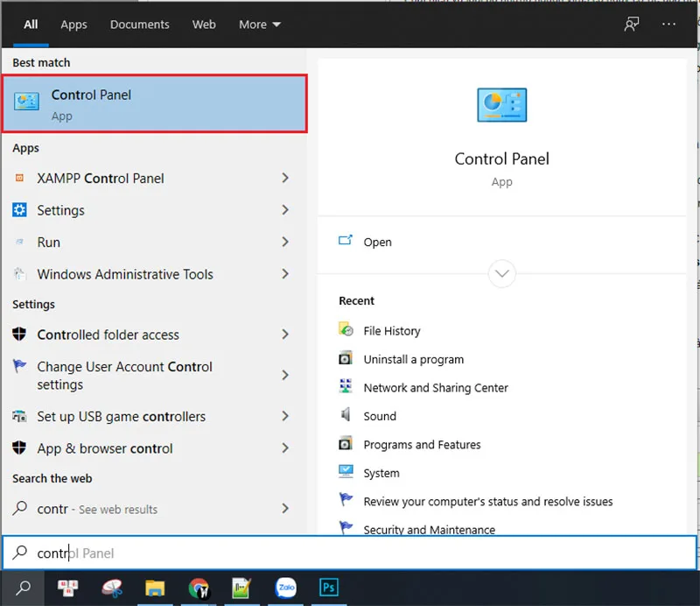The image size is (700, 606).
Task: Open Uninstall a program from Recent
Action: point(413,359)
